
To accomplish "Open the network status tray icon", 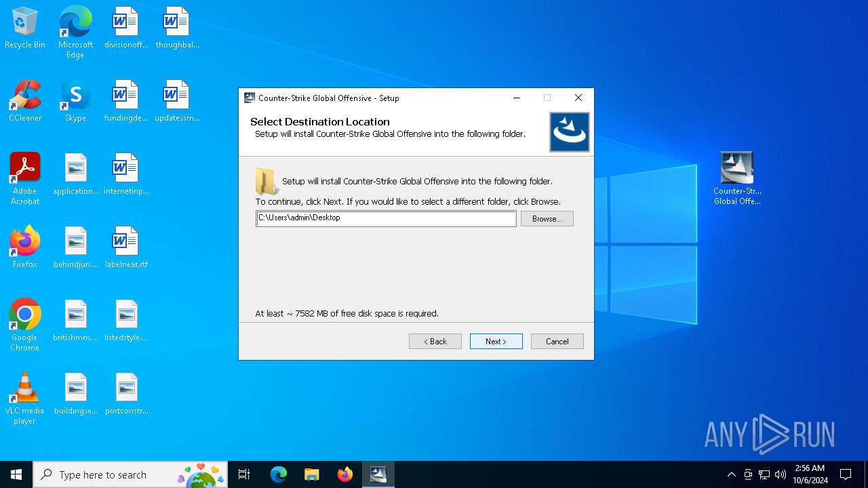I will pos(764,474).
